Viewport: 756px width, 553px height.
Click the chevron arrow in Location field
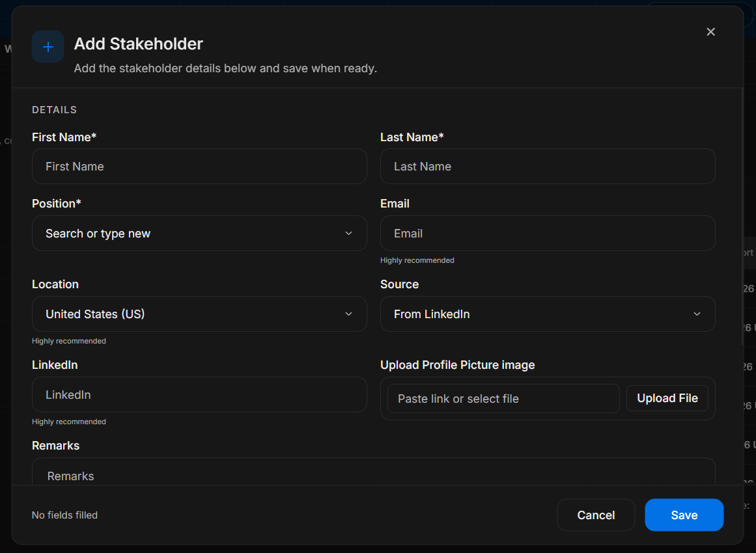point(348,314)
